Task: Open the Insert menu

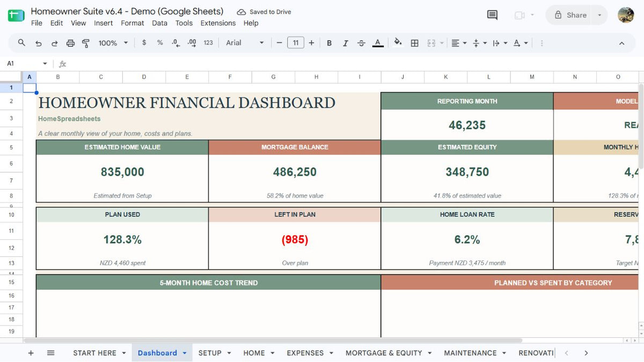Action: click(104, 23)
